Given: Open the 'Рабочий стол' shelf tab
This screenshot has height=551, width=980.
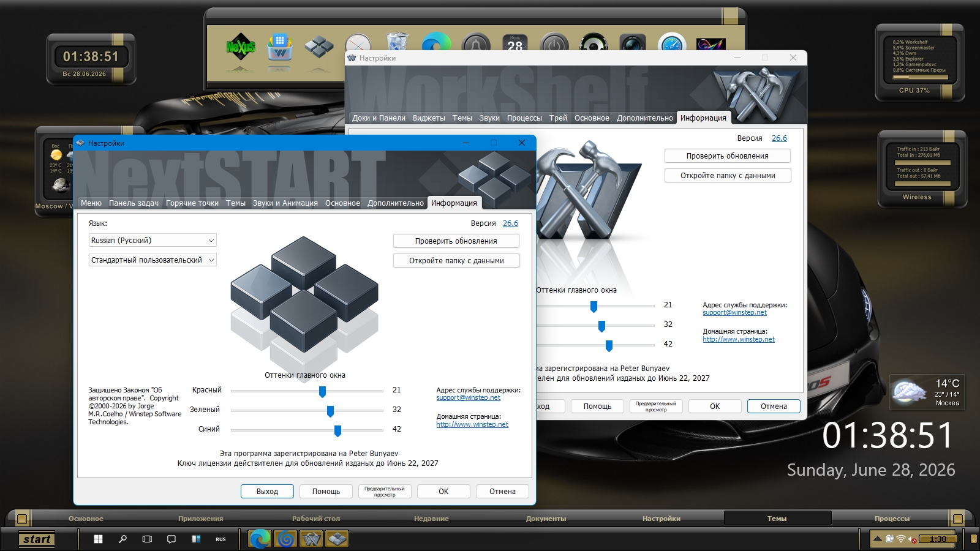Looking at the screenshot, I should point(316,519).
